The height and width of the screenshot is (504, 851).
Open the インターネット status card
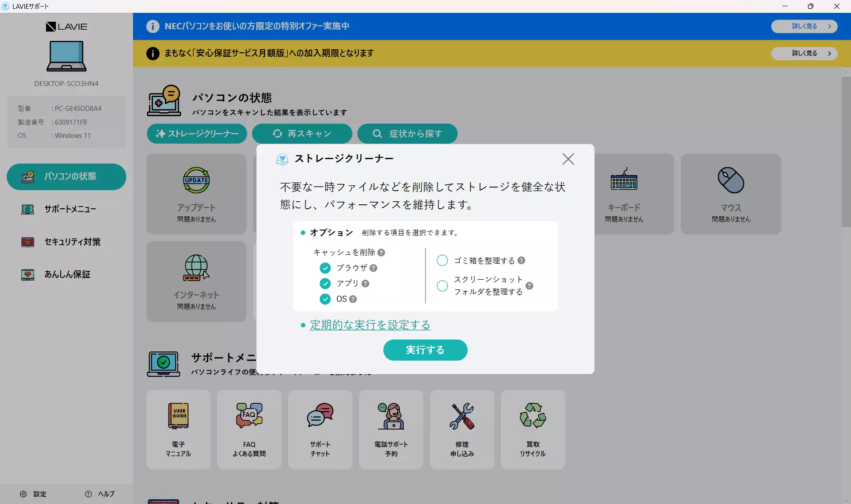[x=196, y=281]
